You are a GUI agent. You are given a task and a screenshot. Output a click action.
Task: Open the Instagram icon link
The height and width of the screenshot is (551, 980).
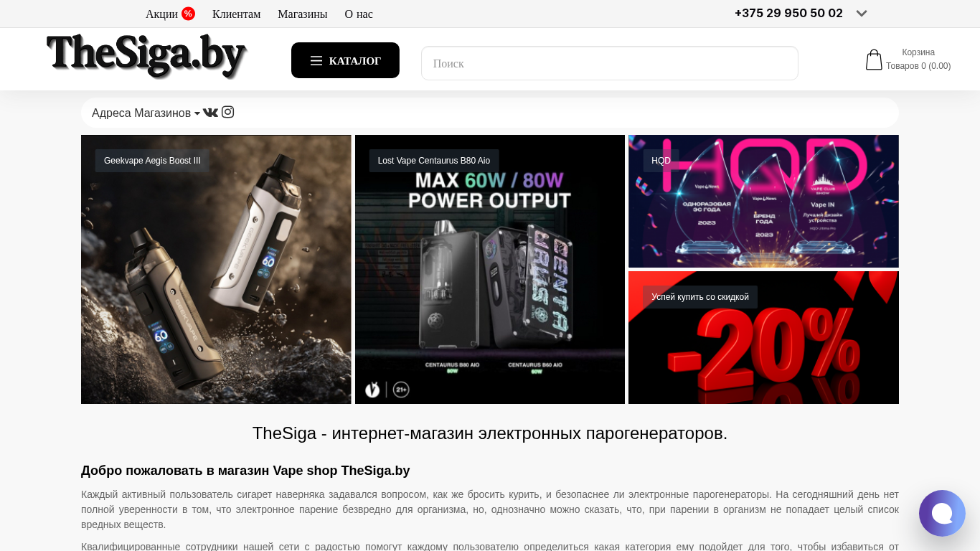pos(228,112)
